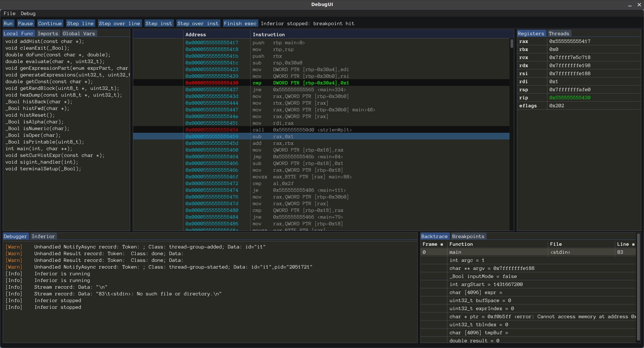Select function void histReset()
This screenshot has height=348, width=644.
point(30,115)
